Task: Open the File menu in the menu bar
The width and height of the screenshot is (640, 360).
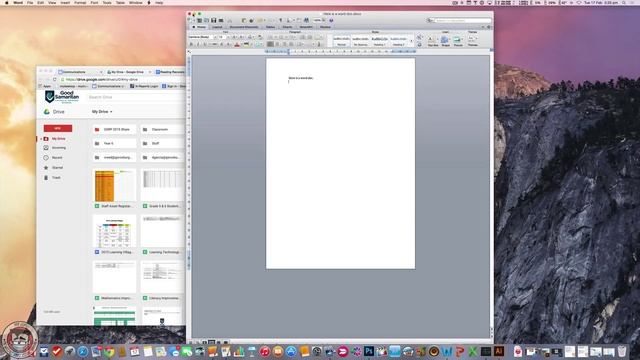Action: (x=30, y=2)
